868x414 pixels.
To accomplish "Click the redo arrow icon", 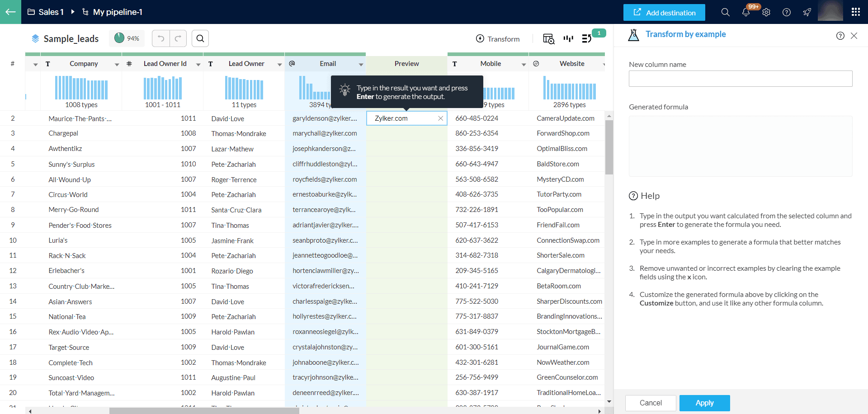I will pyautogui.click(x=178, y=38).
